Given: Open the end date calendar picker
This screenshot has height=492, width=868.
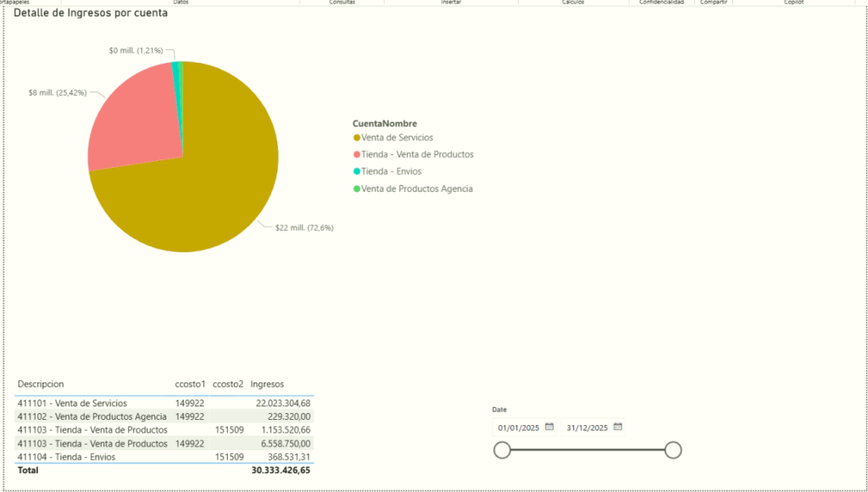Looking at the screenshot, I should 618,427.
